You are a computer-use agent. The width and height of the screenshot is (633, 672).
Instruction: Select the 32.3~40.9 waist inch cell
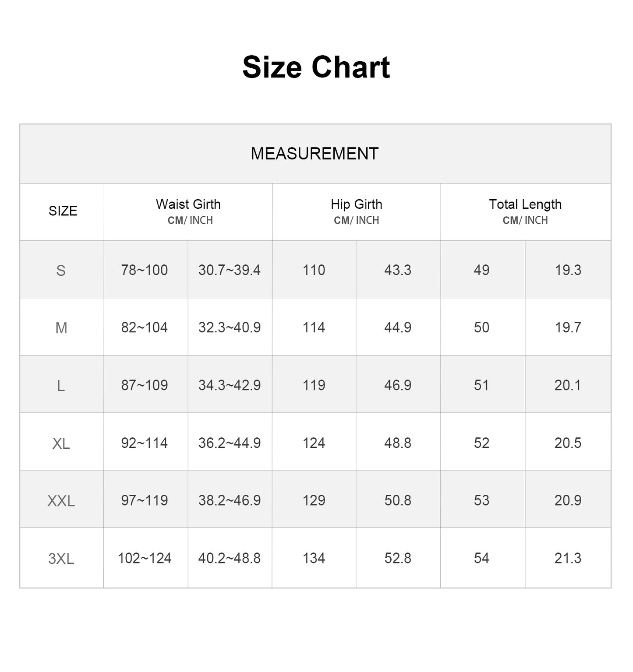230,327
